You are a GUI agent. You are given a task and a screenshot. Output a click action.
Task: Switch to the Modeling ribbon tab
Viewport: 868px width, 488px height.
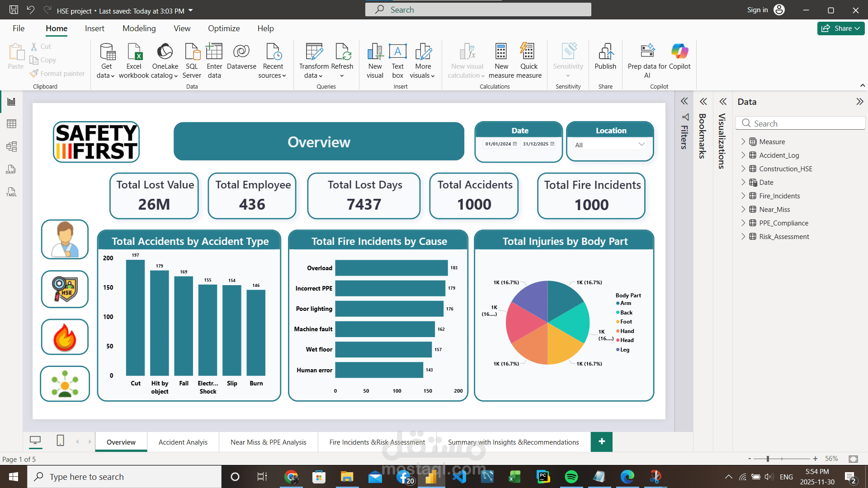pyautogui.click(x=139, y=28)
